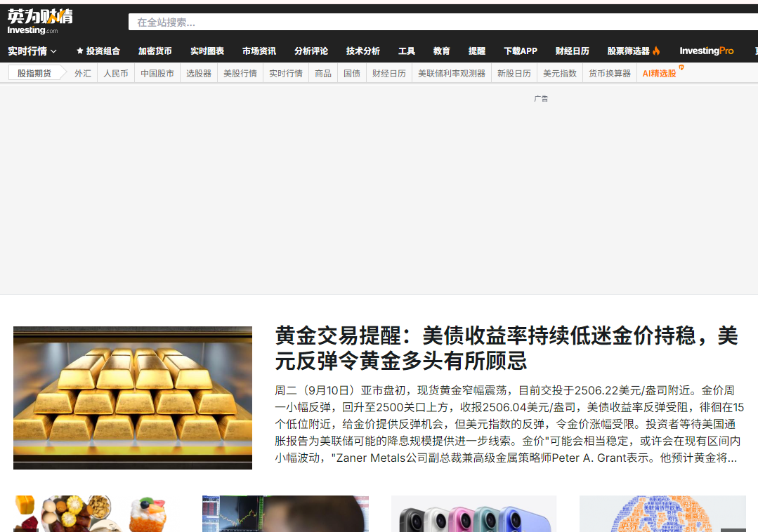The width and height of the screenshot is (758, 532).
Task: Open the 美股行情 sub-navigation link
Action: [x=240, y=74]
